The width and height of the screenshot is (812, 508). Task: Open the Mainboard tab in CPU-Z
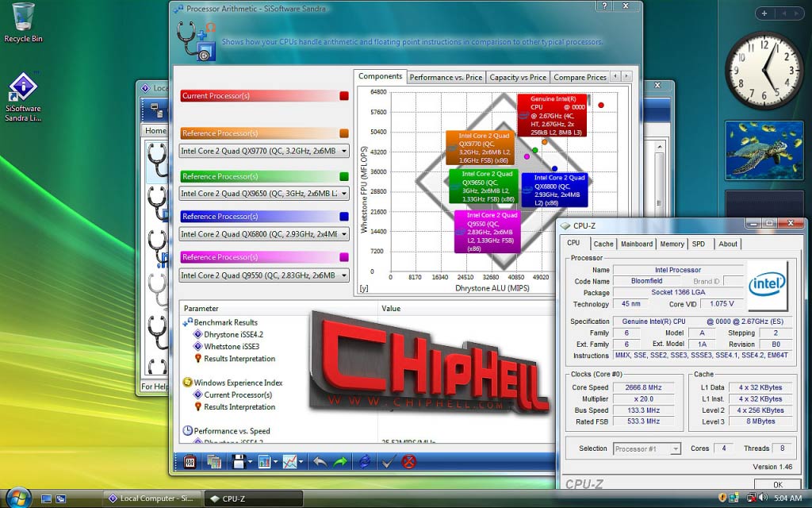(637, 244)
